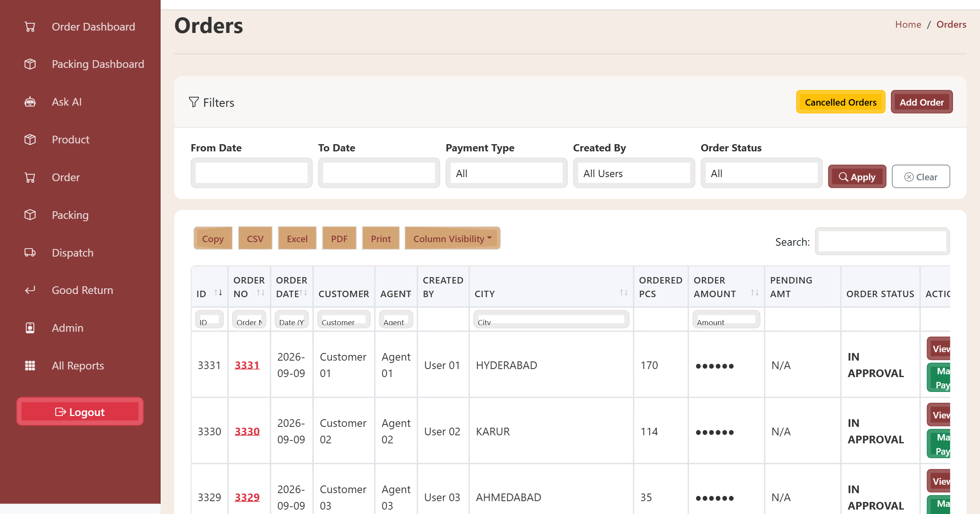
Task: Click the Home breadcrumb link
Action: [908, 24]
